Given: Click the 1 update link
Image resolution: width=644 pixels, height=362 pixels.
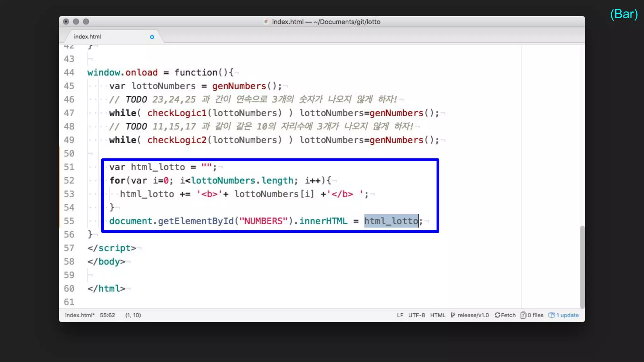Looking at the screenshot, I should coord(567,315).
